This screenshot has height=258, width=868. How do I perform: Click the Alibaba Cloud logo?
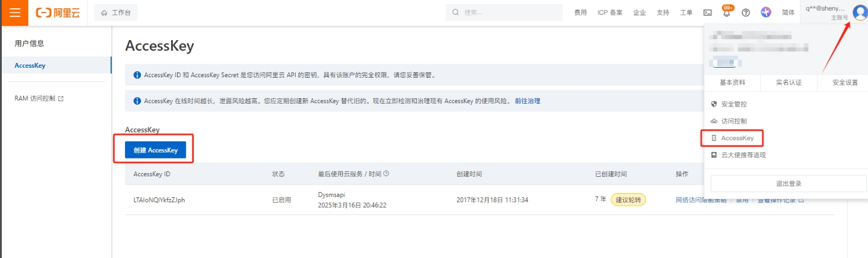click(x=58, y=13)
